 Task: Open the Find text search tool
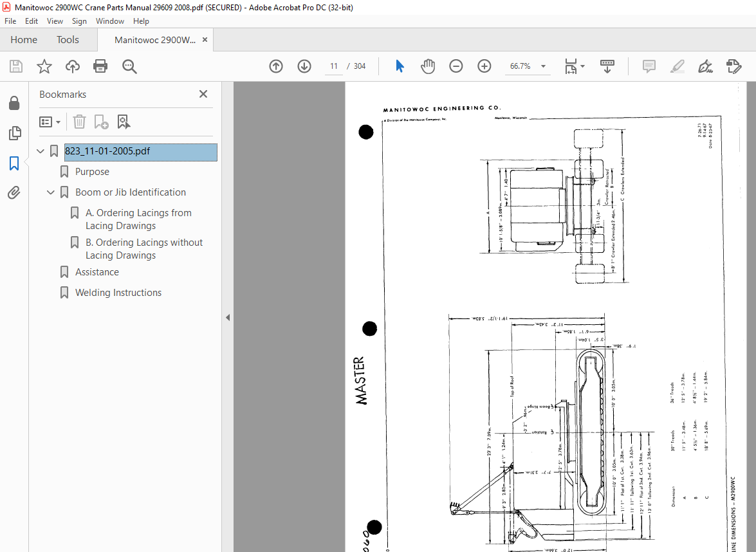[129, 66]
